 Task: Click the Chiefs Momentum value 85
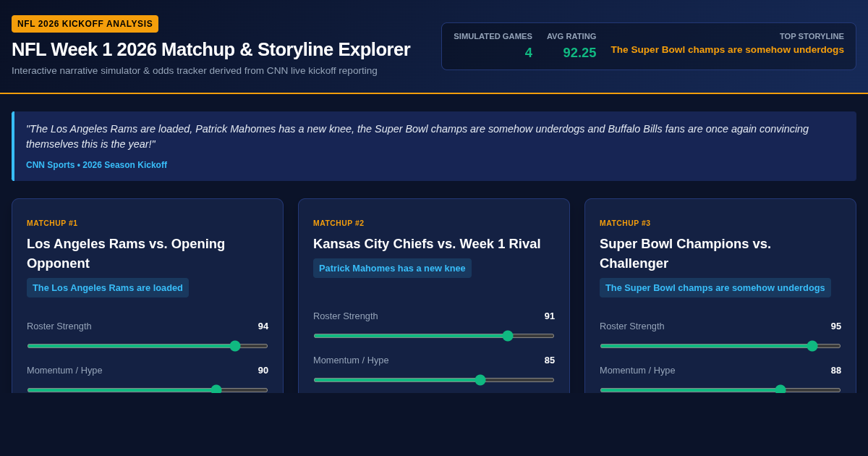tap(550, 360)
